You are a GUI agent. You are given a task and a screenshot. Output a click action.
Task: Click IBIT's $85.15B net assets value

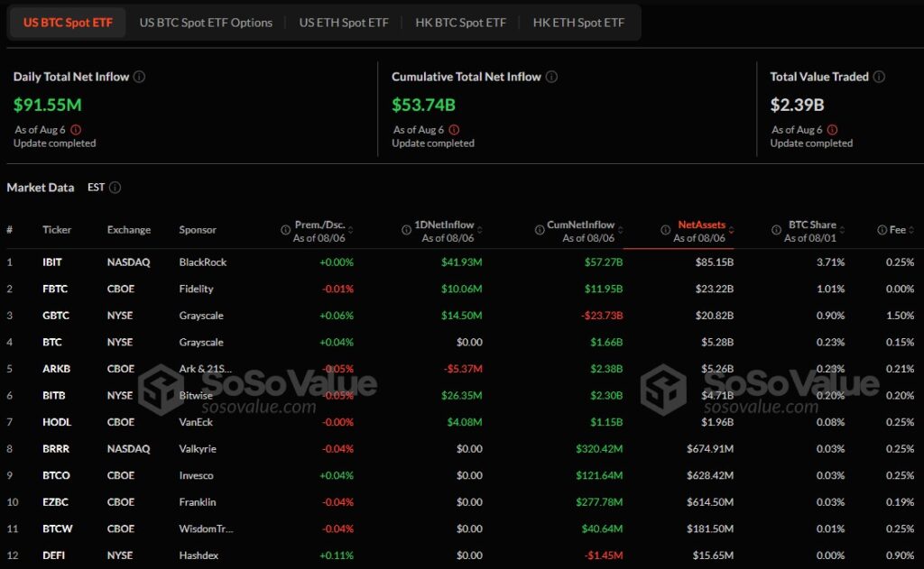[x=715, y=262]
